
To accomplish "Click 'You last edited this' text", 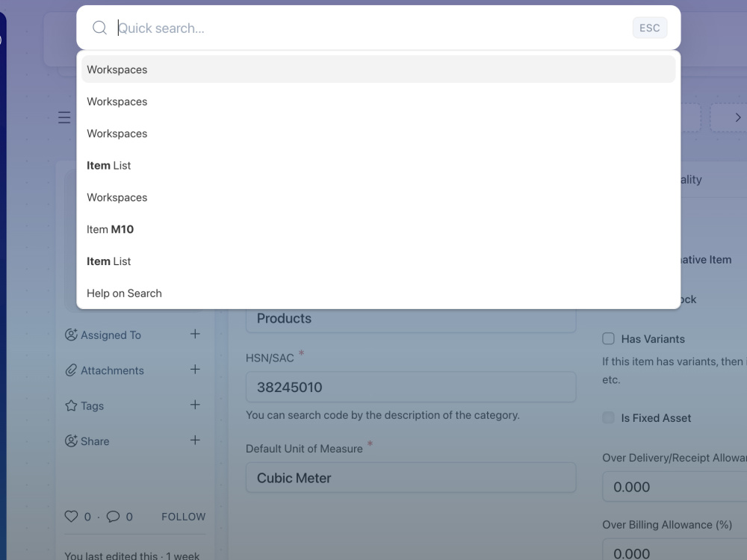I will tap(111, 556).
